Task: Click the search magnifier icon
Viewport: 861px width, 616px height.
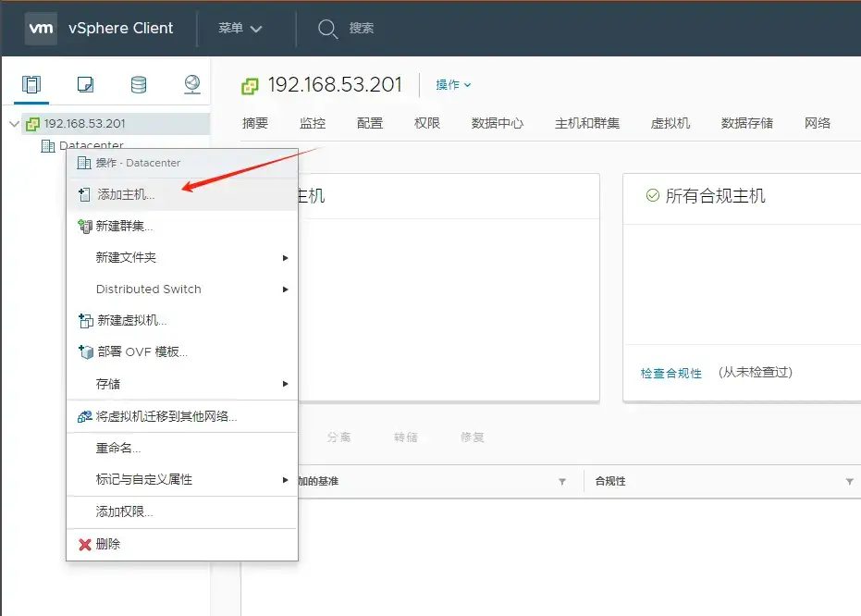Action: click(x=328, y=28)
